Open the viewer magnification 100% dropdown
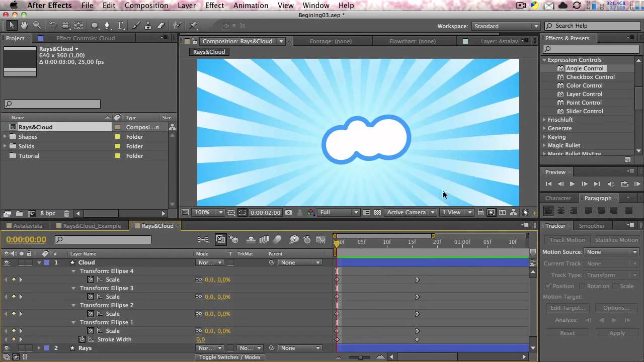Viewport: 644px width, 362px height. (207, 213)
